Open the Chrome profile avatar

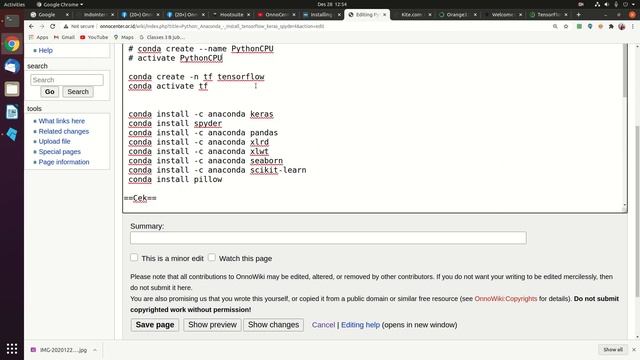coord(622,27)
